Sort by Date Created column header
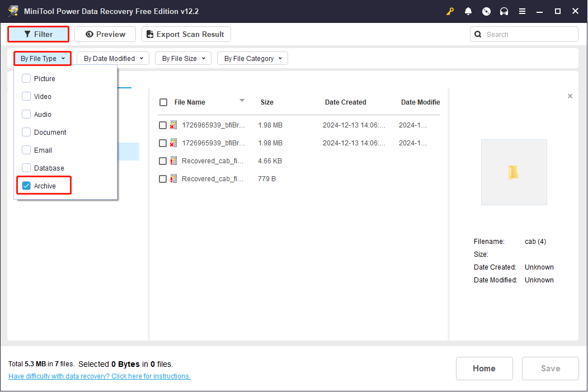 pyautogui.click(x=345, y=102)
